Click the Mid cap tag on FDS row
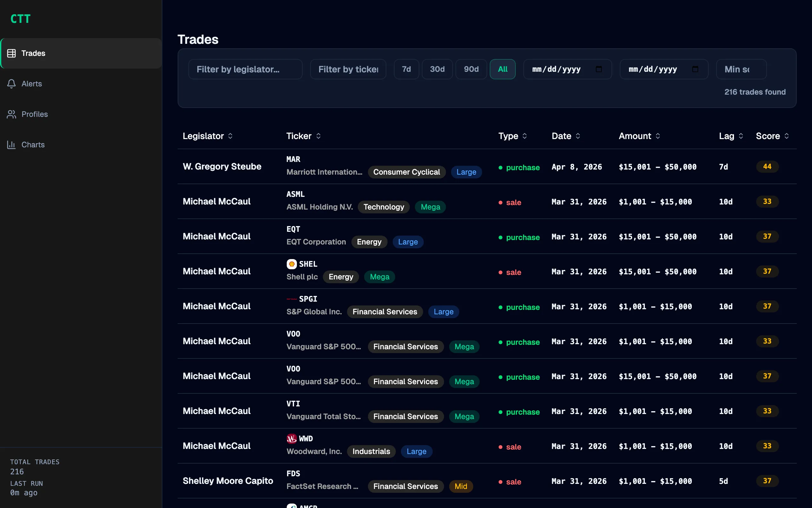Screen dimensions: 812x508 click(x=461, y=486)
